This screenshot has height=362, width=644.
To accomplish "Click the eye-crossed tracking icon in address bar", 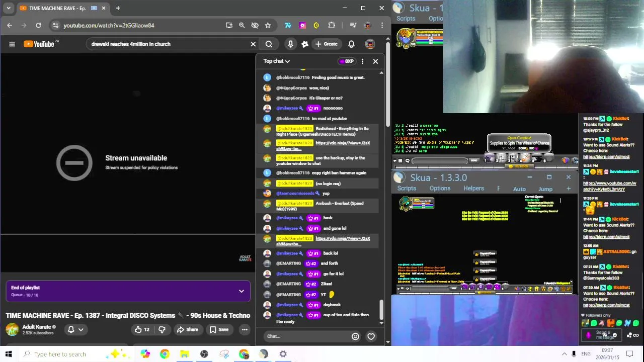I will tap(255, 25).
